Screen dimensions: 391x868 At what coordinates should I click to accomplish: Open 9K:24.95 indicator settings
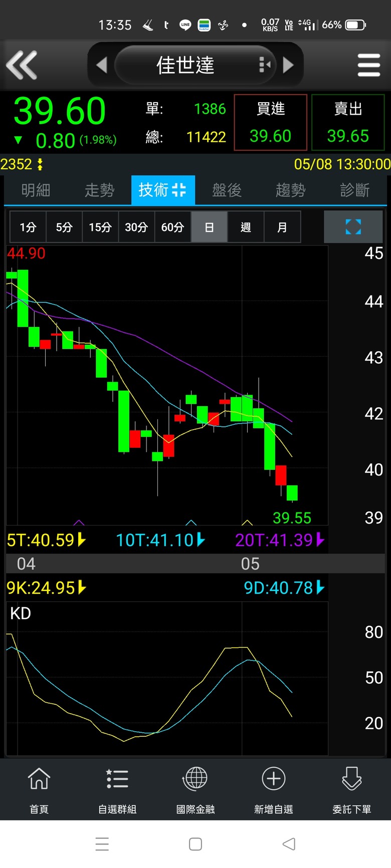tap(47, 588)
